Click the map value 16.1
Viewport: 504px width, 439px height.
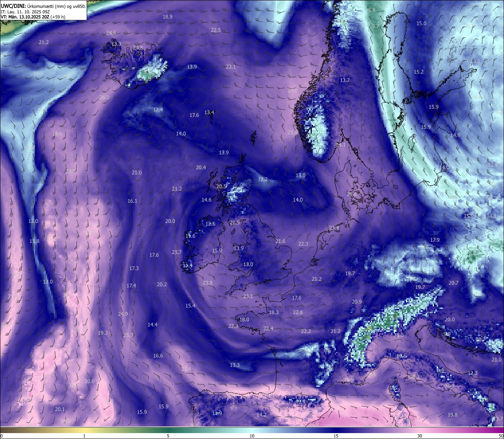click(132, 201)
